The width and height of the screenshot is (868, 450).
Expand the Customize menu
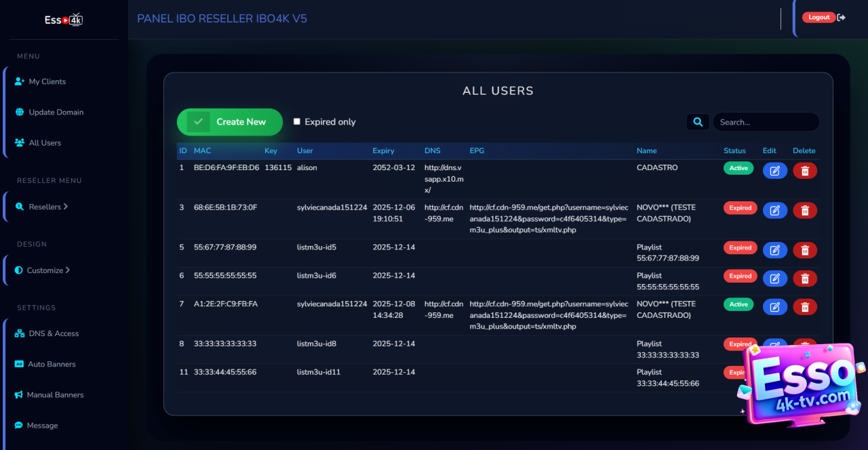click(47, 270)
